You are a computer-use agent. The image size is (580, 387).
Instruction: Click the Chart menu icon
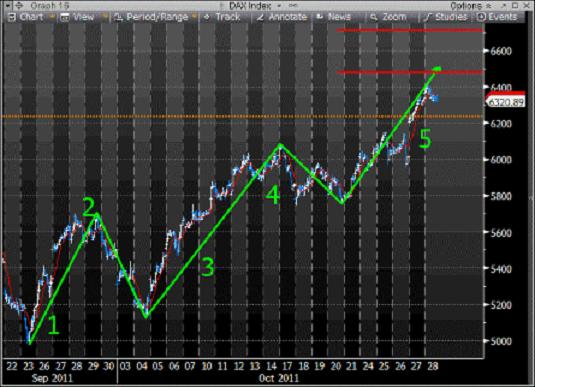pyautogui.click(x=12, y=17)
